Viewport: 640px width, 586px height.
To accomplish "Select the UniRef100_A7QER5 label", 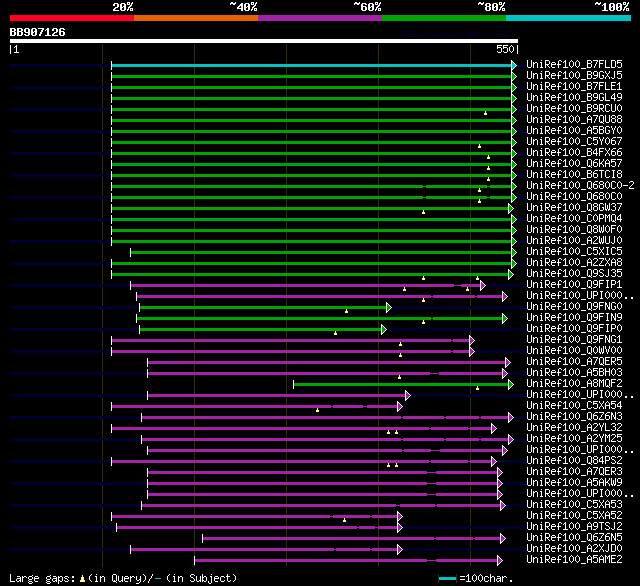I will [x=574, y=362].
